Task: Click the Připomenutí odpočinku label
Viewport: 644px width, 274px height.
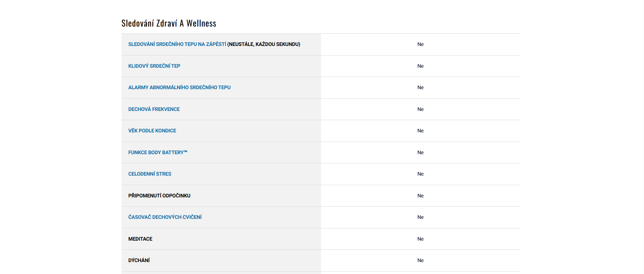Action: click(x=159, y=196)
